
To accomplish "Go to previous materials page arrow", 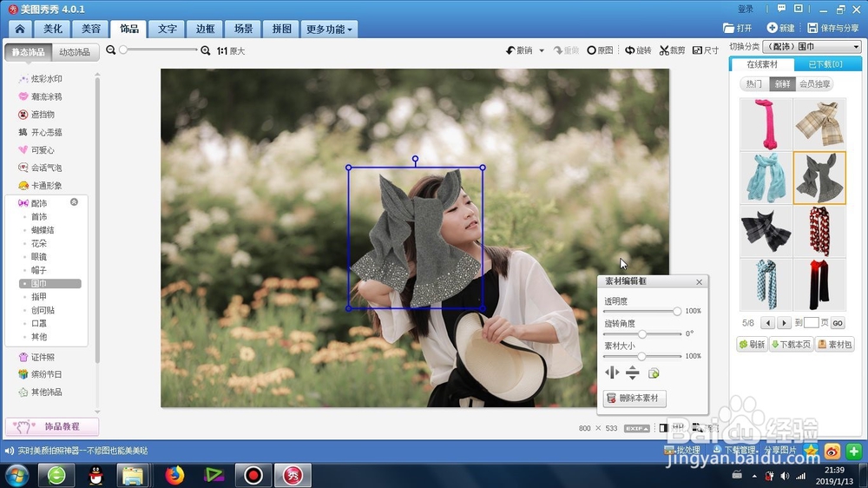I will coord(767,323).
